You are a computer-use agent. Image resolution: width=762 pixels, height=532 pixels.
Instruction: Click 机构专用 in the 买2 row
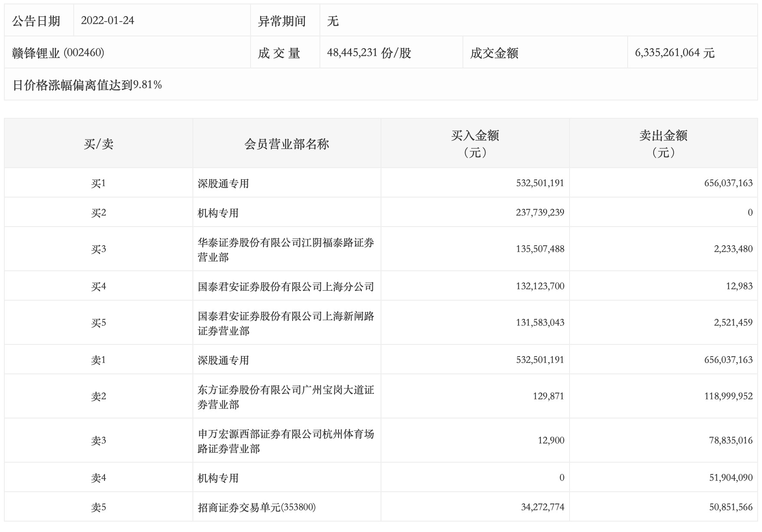point(218,213)
